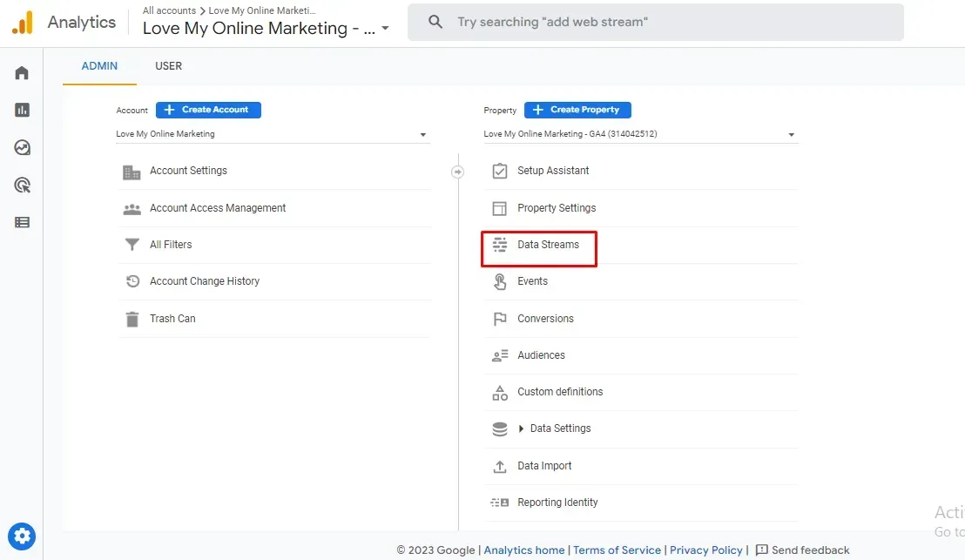This screenshot has width=965, height=560.
Task: Click the Data Settings database icon
Action: pyautogui.click(x=500, y=428)
